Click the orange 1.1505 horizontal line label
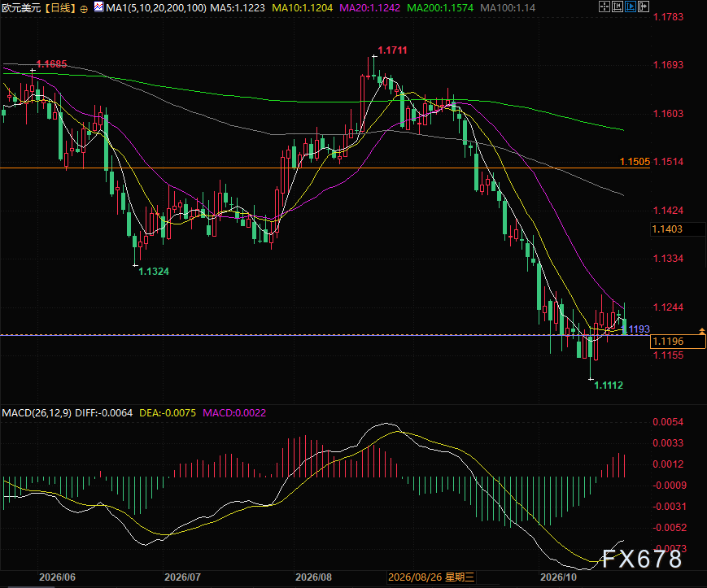707x588 pixels. point(635,162)
